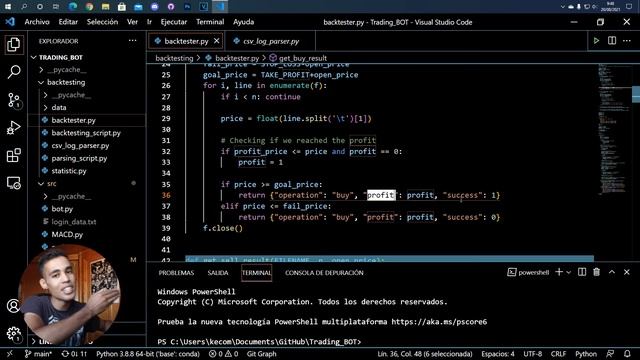Image resolution: width=640 pixels, height=360 pixels.
Task: Synchronize changes in status bar
Action: click(74, 354)
